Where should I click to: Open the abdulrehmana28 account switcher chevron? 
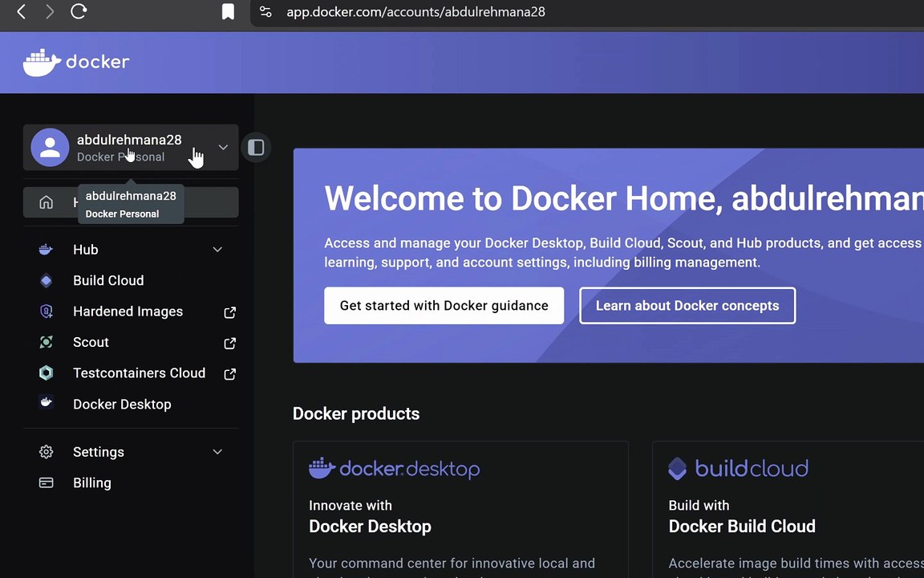point(223,148)
